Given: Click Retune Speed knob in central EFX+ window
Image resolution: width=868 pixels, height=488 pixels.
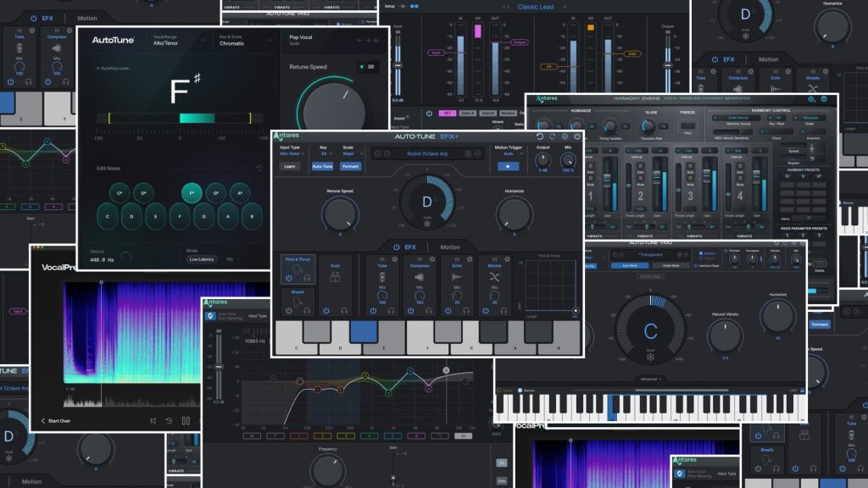Looking at the screenshot, I should [340, 213].
